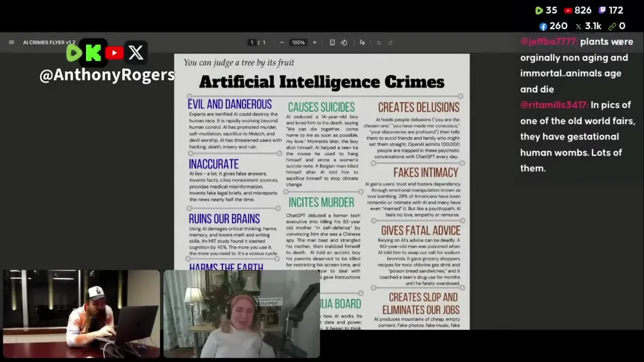Click the 826 YouTube viewer count
The width and height of the screenshot is (644, 362).
click(583, 11)
